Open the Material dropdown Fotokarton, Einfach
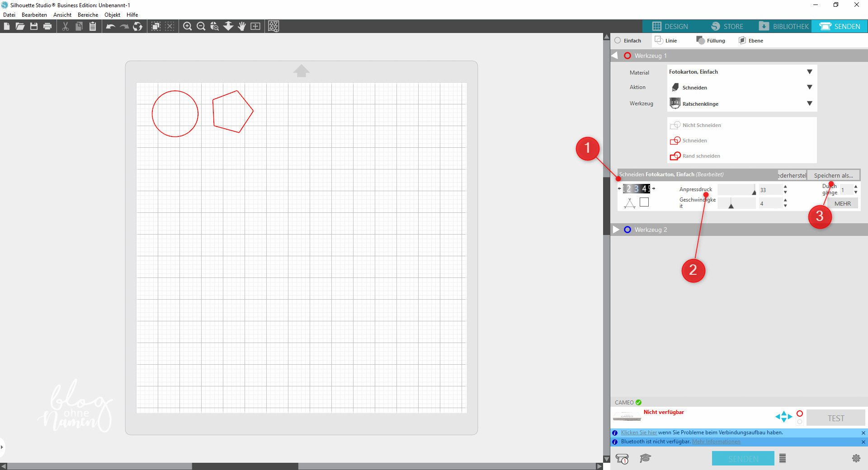The image size is (868, 470). pos(741,72)
